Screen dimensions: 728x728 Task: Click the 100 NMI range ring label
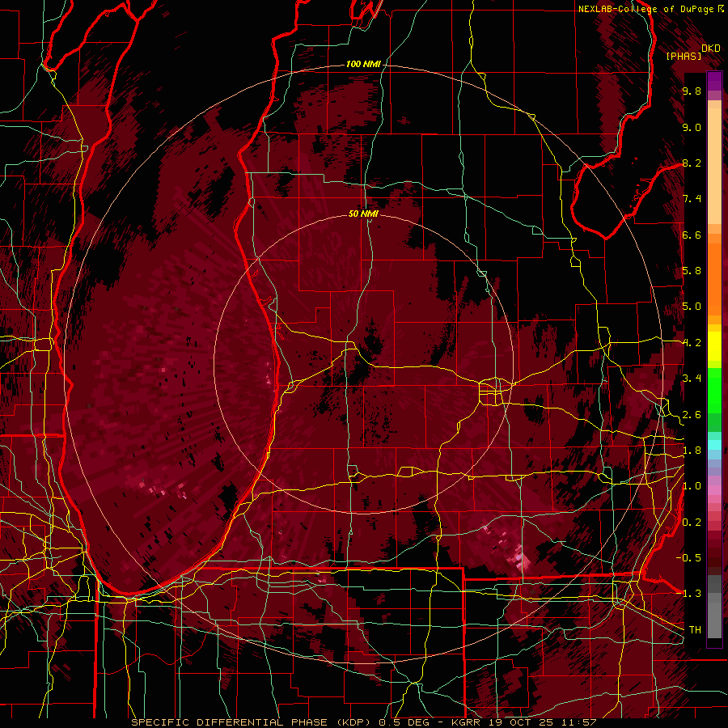tap(363, 64)
